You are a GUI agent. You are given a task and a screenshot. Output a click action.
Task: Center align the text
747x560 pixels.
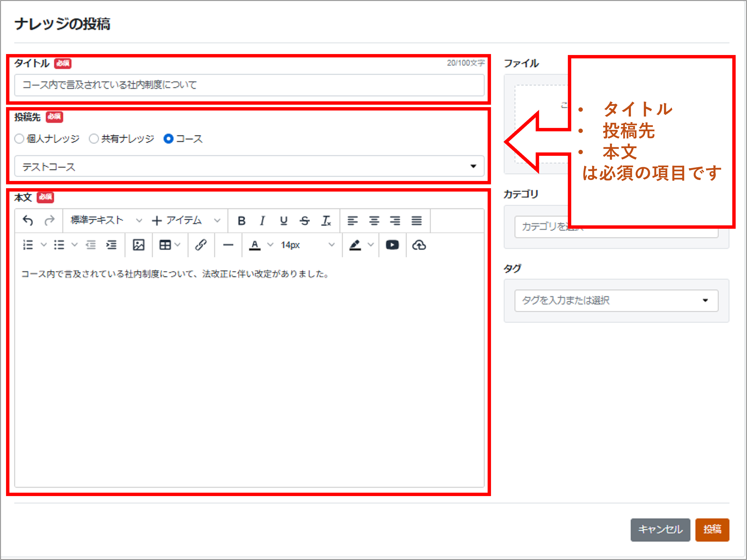(374, 221)
